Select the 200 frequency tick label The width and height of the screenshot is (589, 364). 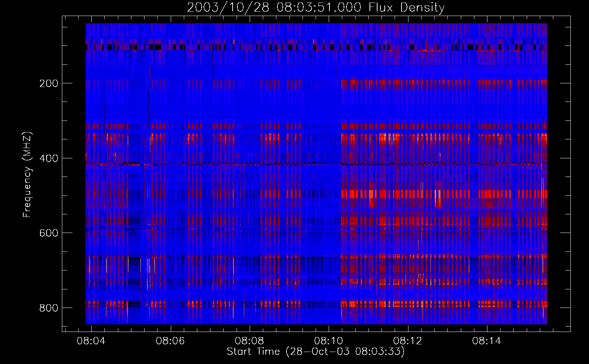49,83
